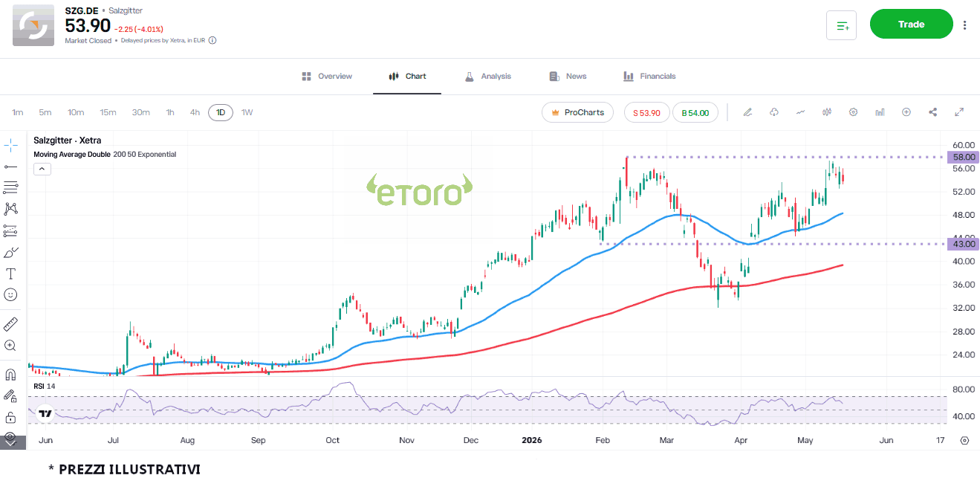Activate the ruler measure tool
The width and height of the screenshot is (980, 478).
[x=10, y=324]
